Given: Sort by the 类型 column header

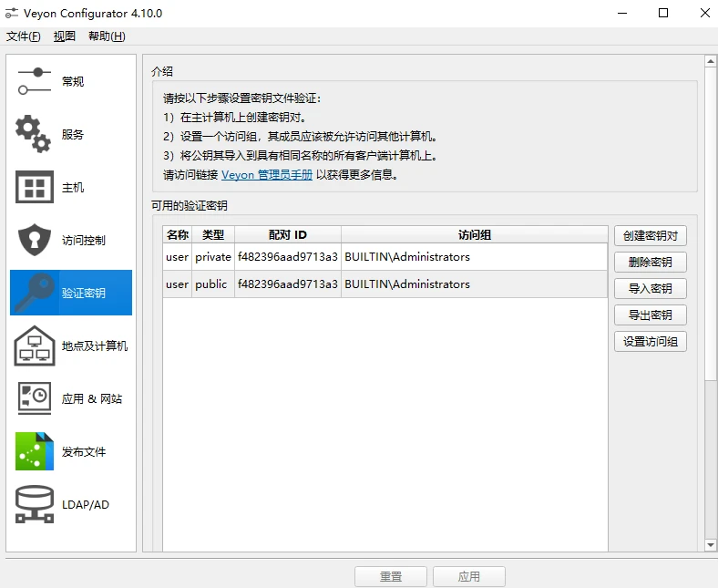Looking at the screenshot, I should [213, 234].
